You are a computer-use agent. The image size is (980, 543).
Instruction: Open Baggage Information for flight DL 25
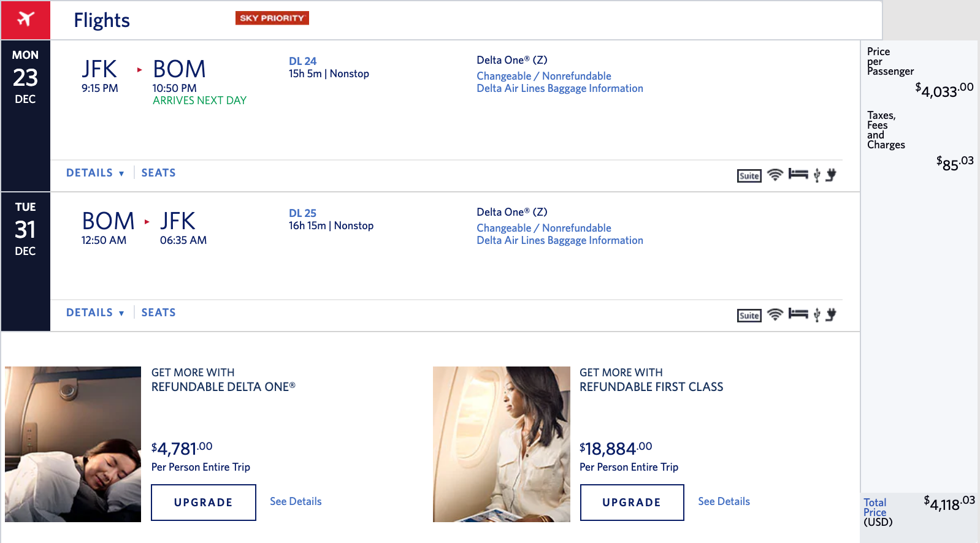point(560,240)
